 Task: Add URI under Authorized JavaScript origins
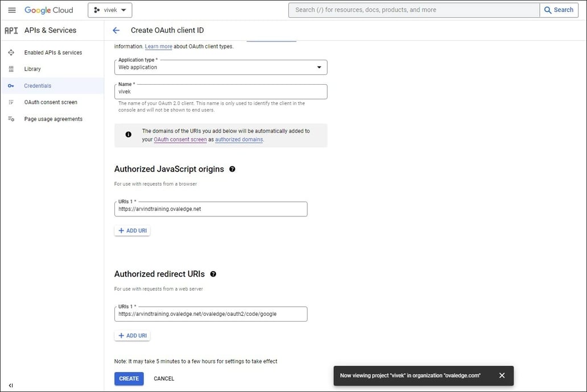click(133, 231)
